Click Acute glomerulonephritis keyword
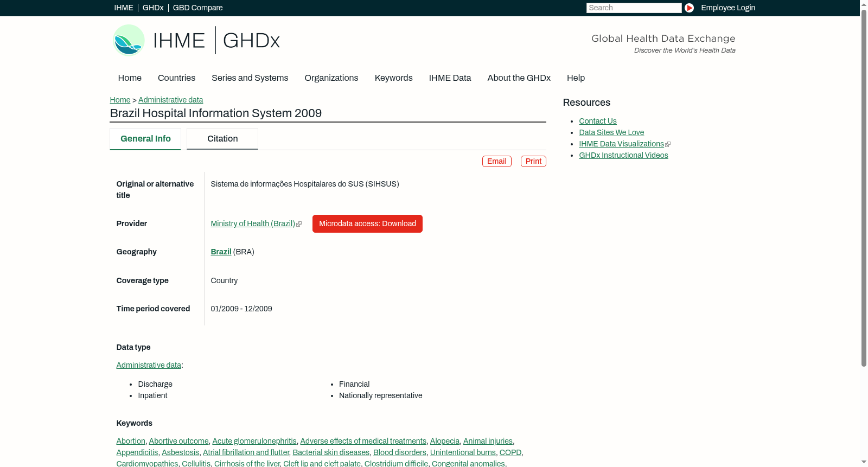 [x=254, y=441]
